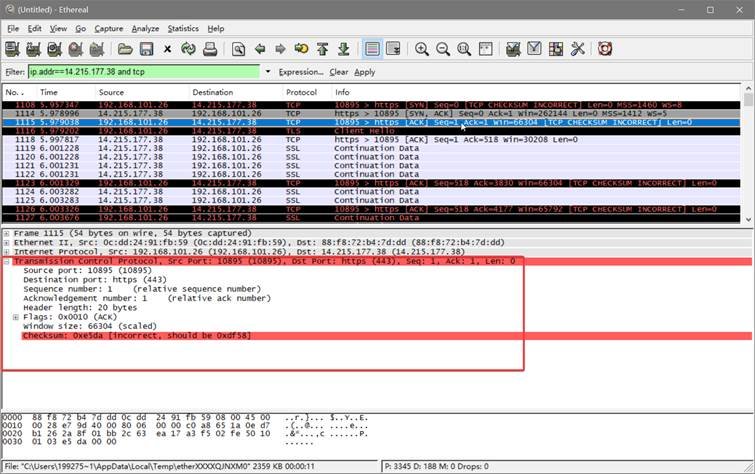Start a new live capture icon

(x=54, y=49)
